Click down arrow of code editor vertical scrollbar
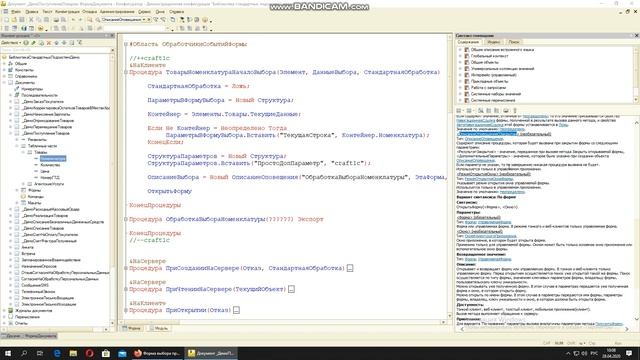This screenshot has width=640, height=360. pos(450,316)
